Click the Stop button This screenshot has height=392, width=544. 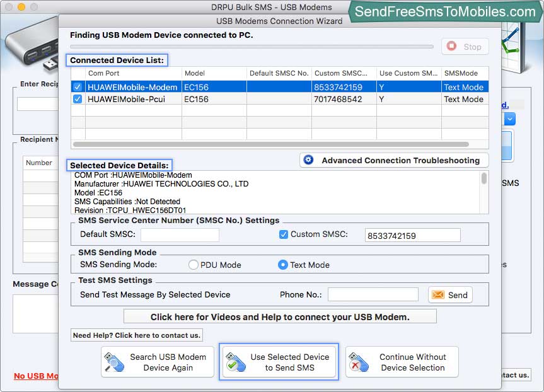tap(465, 47)
